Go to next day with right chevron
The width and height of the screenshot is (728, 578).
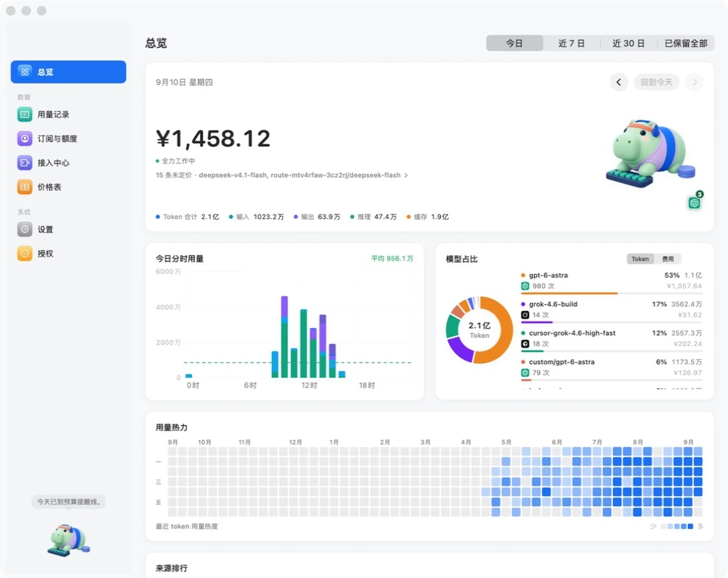point(695,82)
